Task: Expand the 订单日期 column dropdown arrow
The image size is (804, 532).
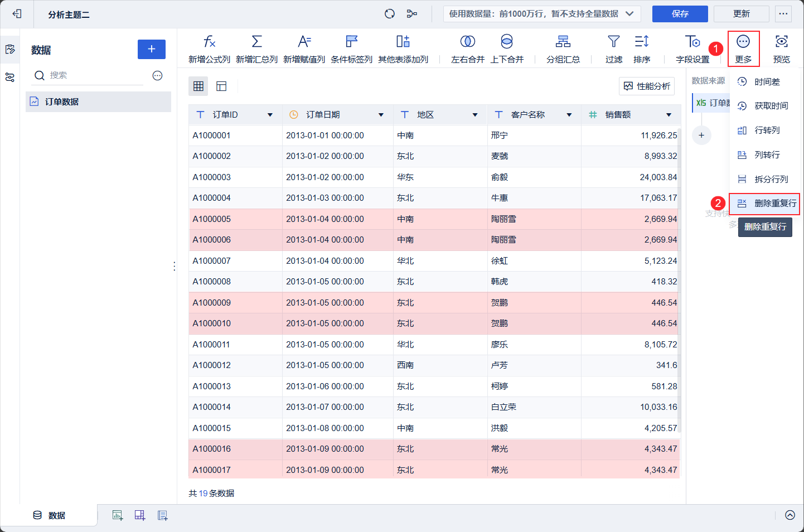Action: tap(381, 115)
